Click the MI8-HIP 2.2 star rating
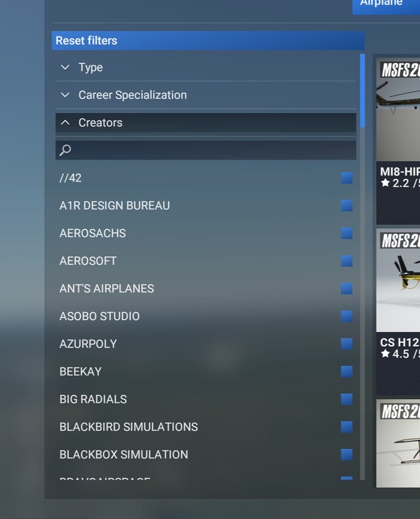This screenshot has height=519, width=420. click(x=400, y=183)
